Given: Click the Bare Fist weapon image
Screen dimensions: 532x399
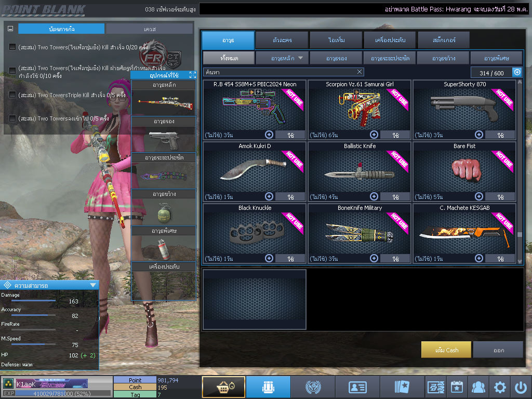Looking at the screenshot, I should (467, 170).
